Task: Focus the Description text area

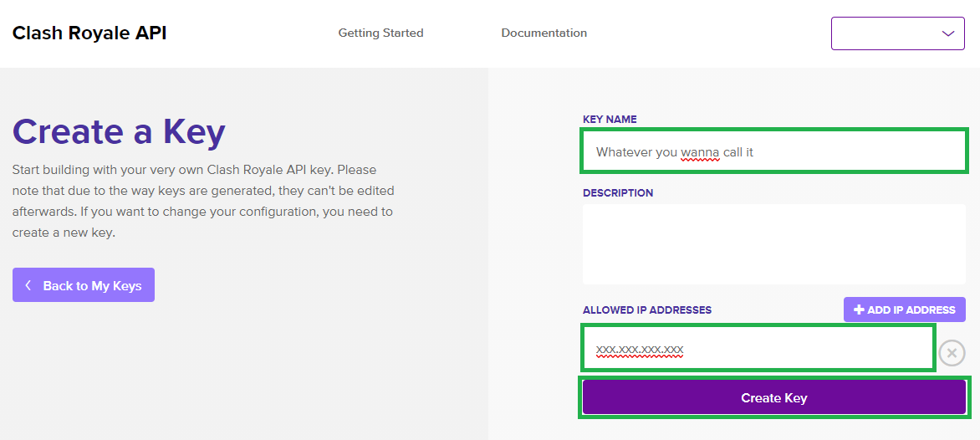Action: click(x=773, y=243)
